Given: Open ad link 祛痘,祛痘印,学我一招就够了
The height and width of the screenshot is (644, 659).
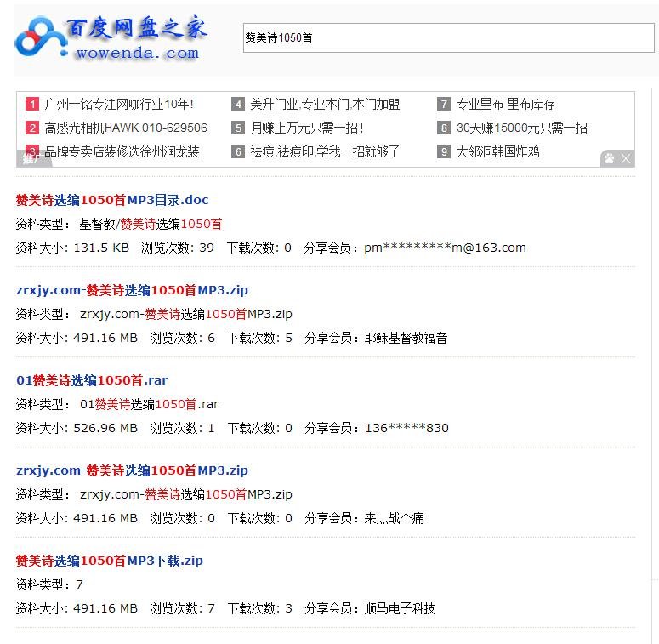Looking at the screenshot, I should click(x=325, y=151).
